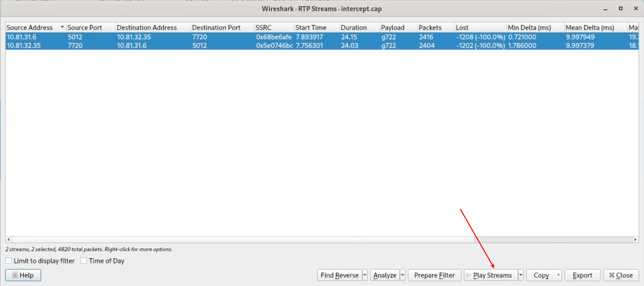Screen dimensions: 644x286
Task: Click start time 7.756301 cell
Action: click(309, 45)
